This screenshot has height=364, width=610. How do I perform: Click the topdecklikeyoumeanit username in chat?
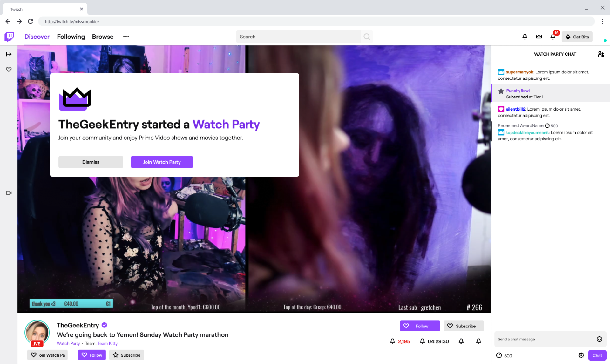(527, 132)
